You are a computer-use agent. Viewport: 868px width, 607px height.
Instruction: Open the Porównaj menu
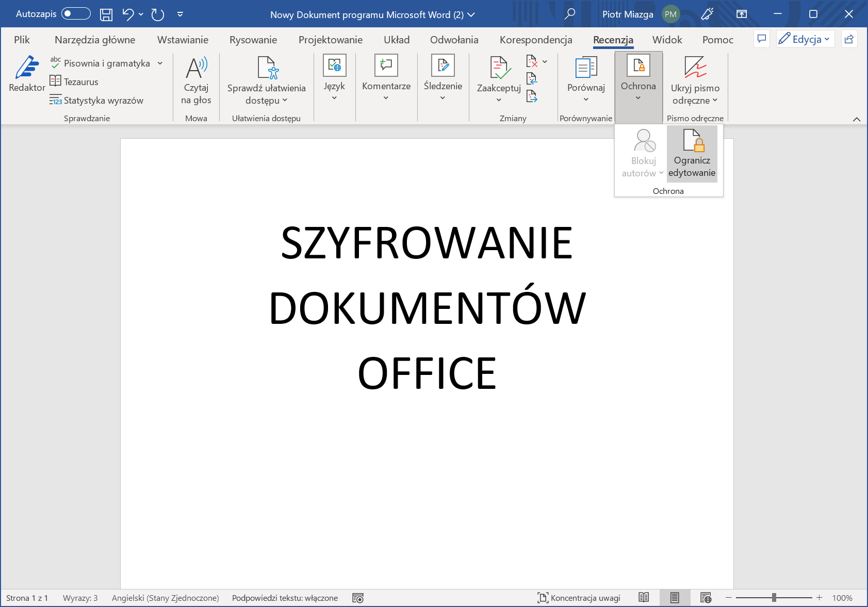tap(586, 79)
